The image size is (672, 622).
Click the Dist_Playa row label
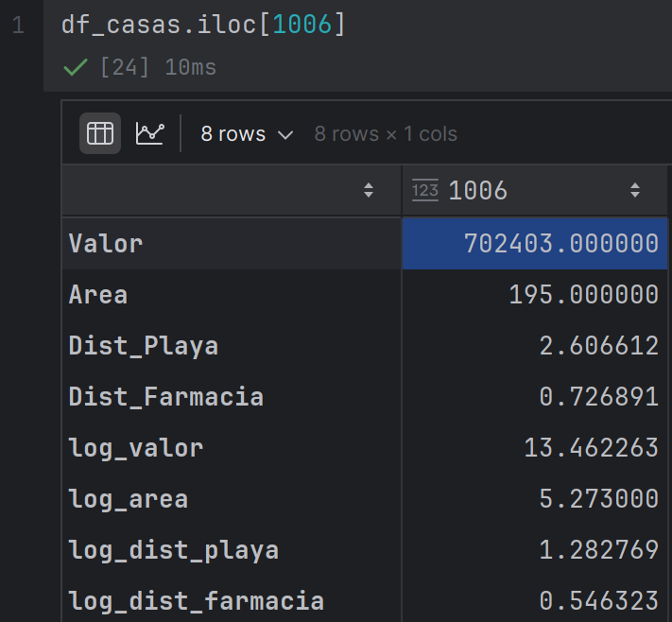point(144,346)
